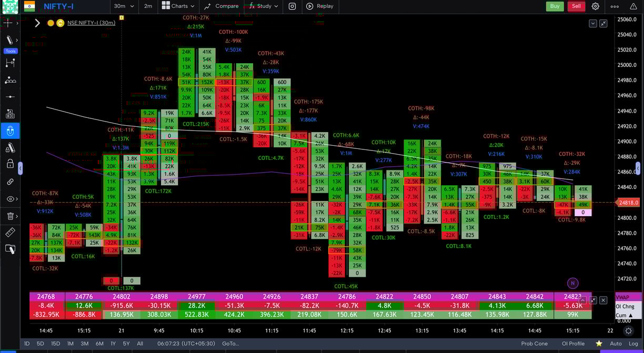Click the red Sell button
The width and height of the screenshot is (644, 353).
(576, 6)
